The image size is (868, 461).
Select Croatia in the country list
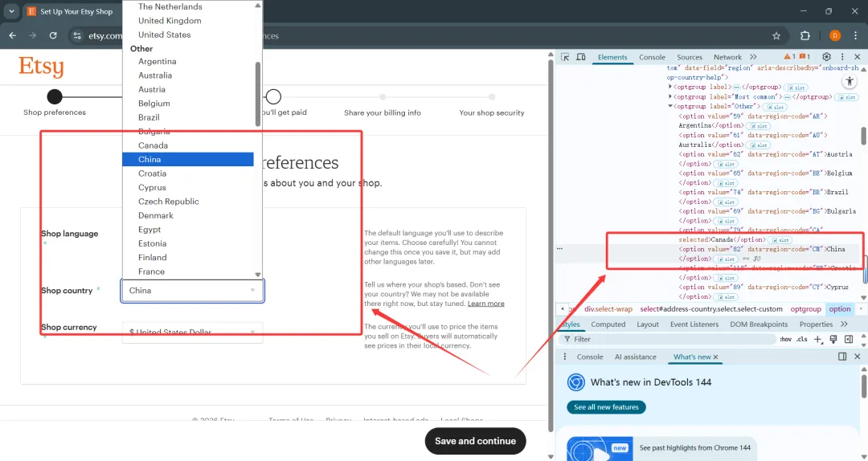(x=187, y=173)
